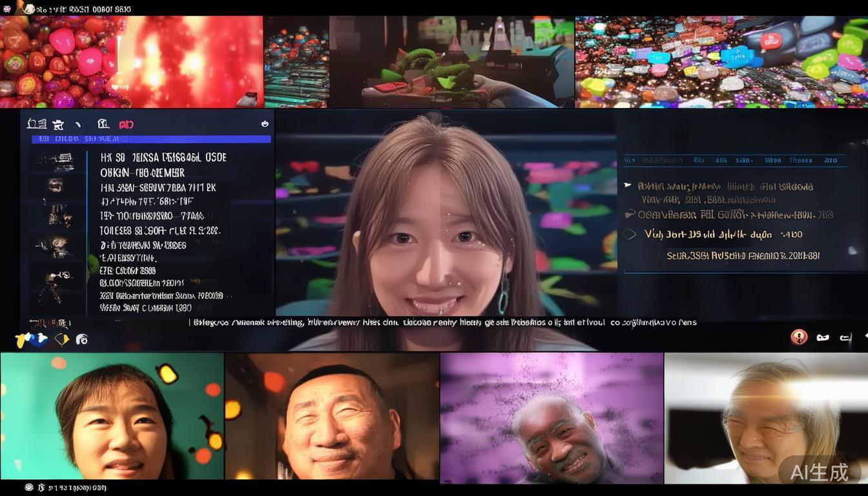
Task: Expand the first arrow entry in the right panel list
Action: [627, 185]
